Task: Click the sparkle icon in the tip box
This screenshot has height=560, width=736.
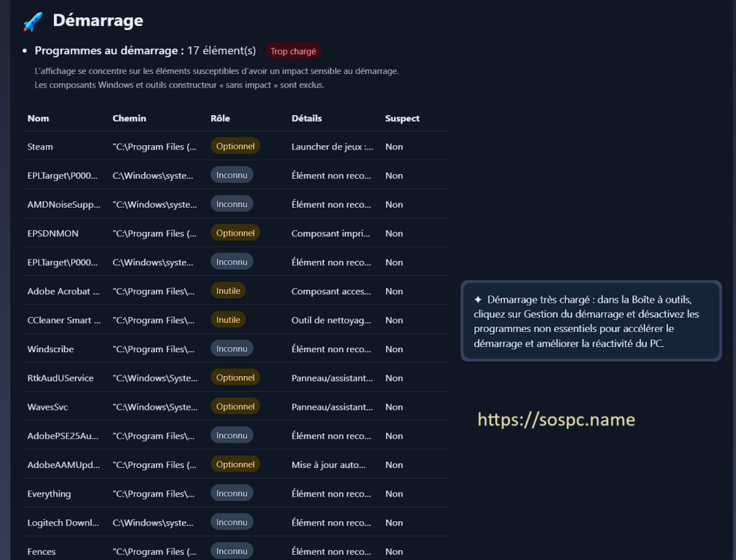Action: [478, 300]
